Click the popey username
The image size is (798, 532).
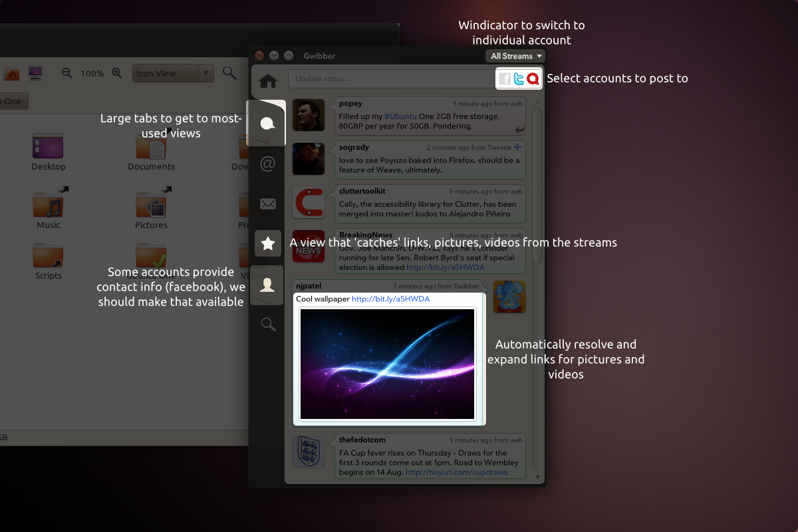coord(350,103)
